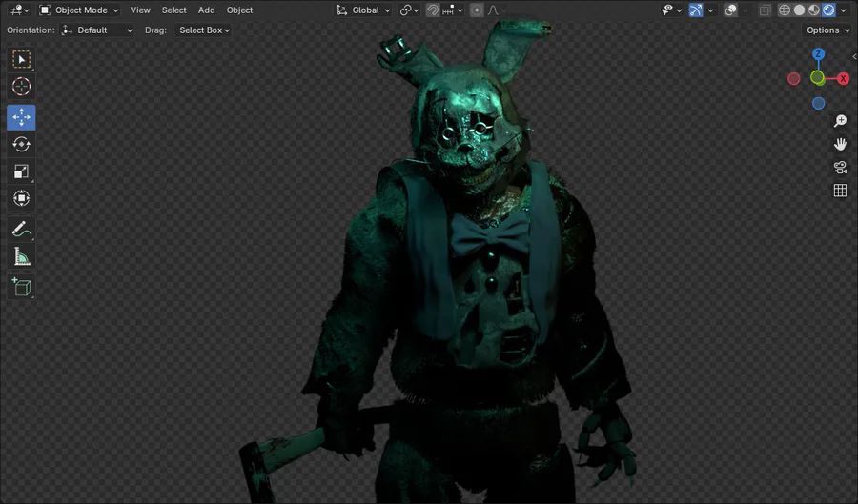Open the Select menu
This screenshot has height=504, width=858.
pyautogui.click(x=174, y=10)
